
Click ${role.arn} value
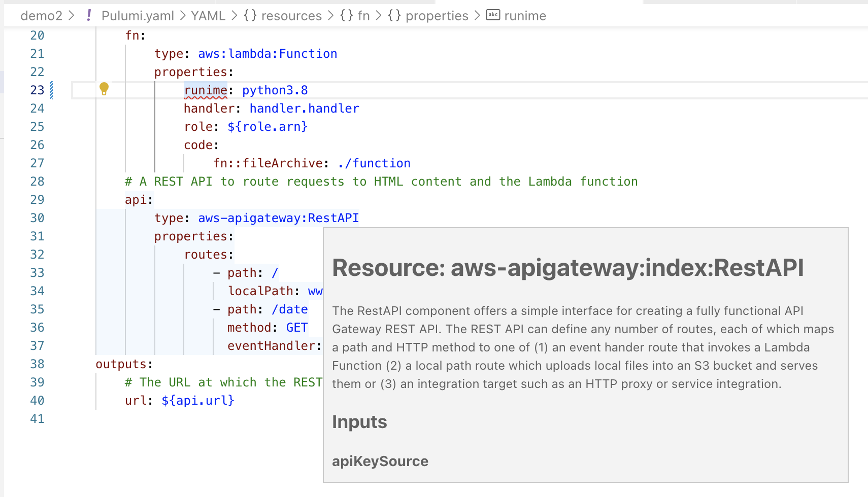268,127
